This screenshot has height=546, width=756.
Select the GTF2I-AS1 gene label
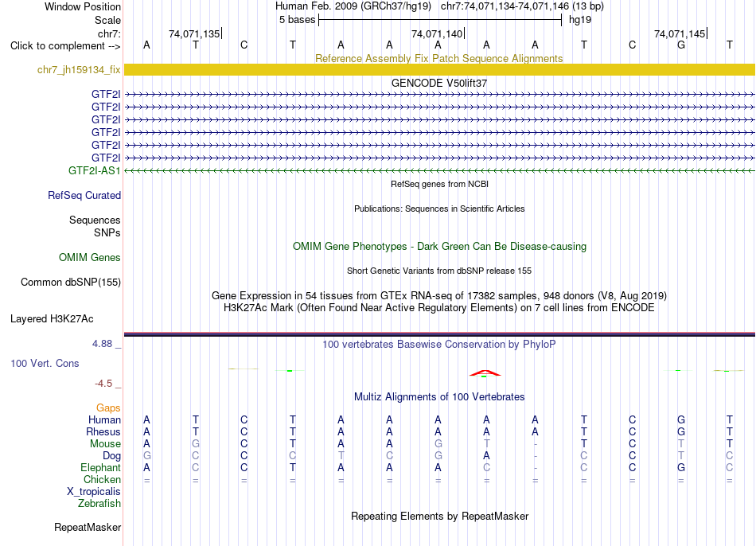pos(94,171)
